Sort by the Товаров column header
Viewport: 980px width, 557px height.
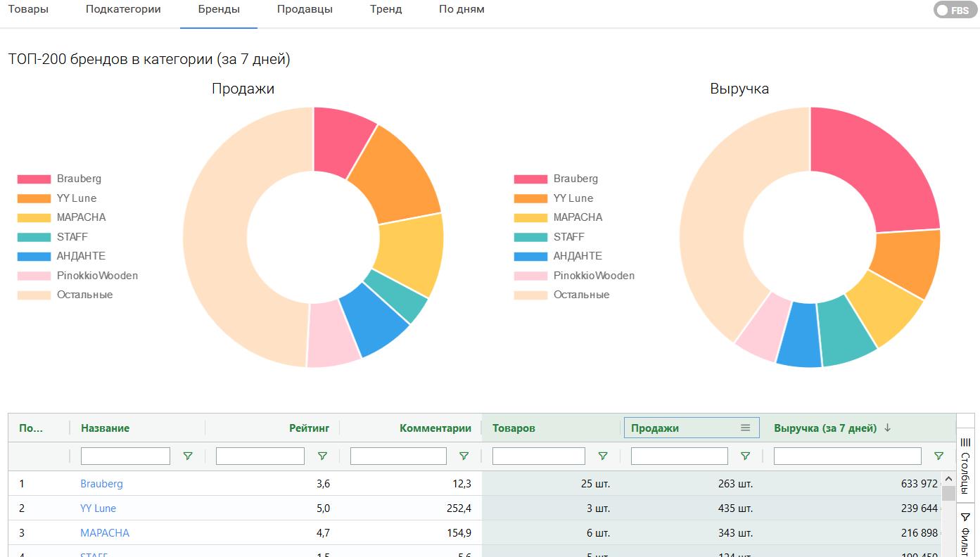[514, 428]
